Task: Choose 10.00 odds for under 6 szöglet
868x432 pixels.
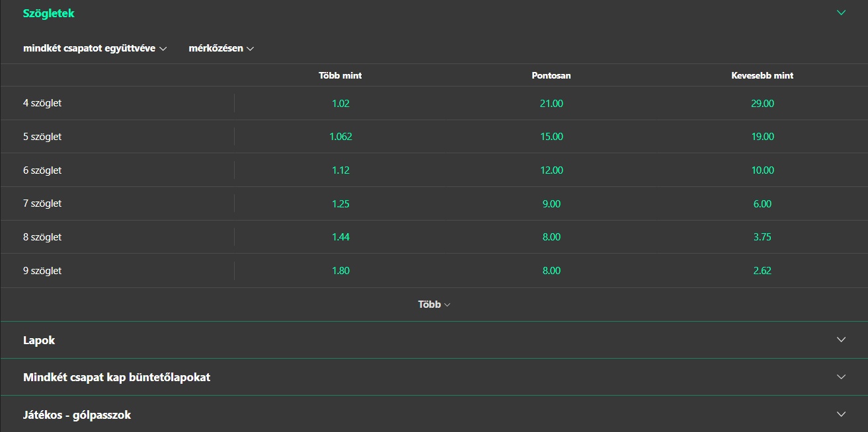Action: click(x=762, y=170)
